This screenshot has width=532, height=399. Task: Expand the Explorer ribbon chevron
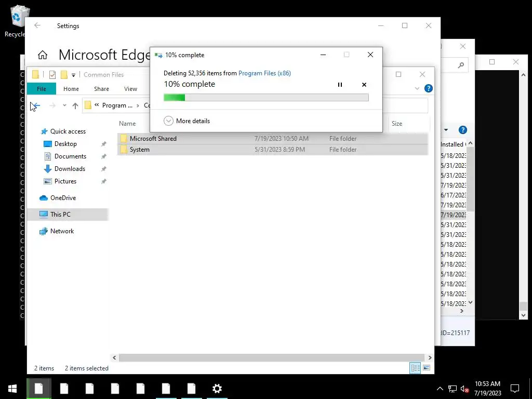pyautogui.click(x=417, y=88)
